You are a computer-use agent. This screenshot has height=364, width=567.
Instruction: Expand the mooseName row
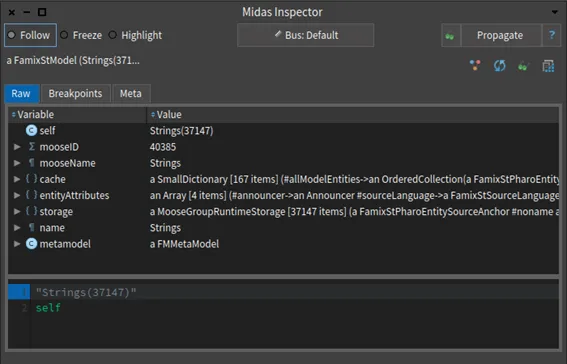pos(17,163)
